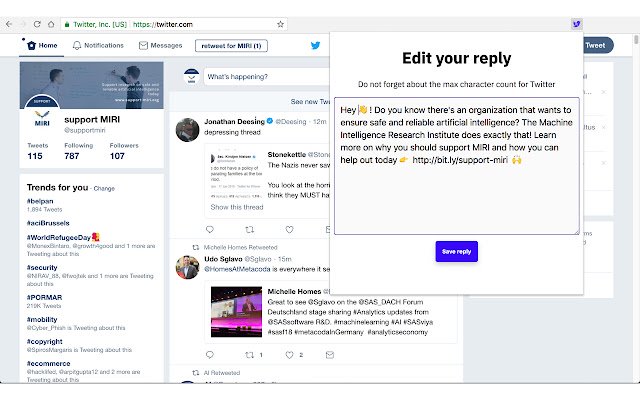Image resolution: width=640 pixels, height=400 pixels.
Task: Open Messages tab
Action: (x=160, y=45)
